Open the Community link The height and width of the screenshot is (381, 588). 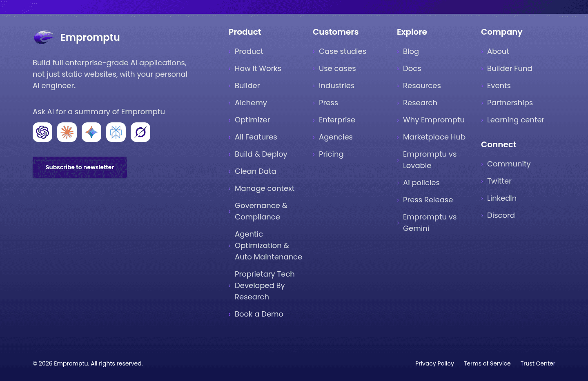tap(509, 164)
